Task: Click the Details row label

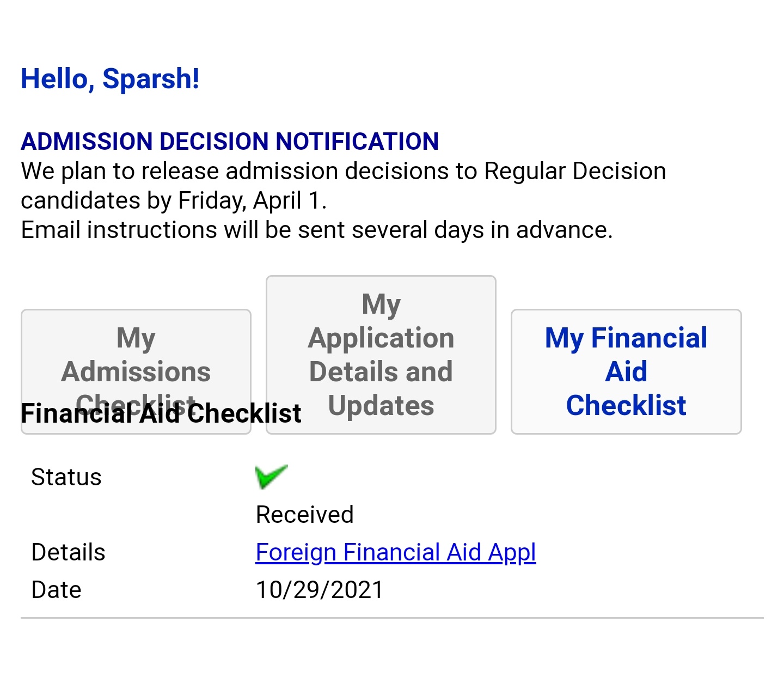Action: tap(68, 552)
